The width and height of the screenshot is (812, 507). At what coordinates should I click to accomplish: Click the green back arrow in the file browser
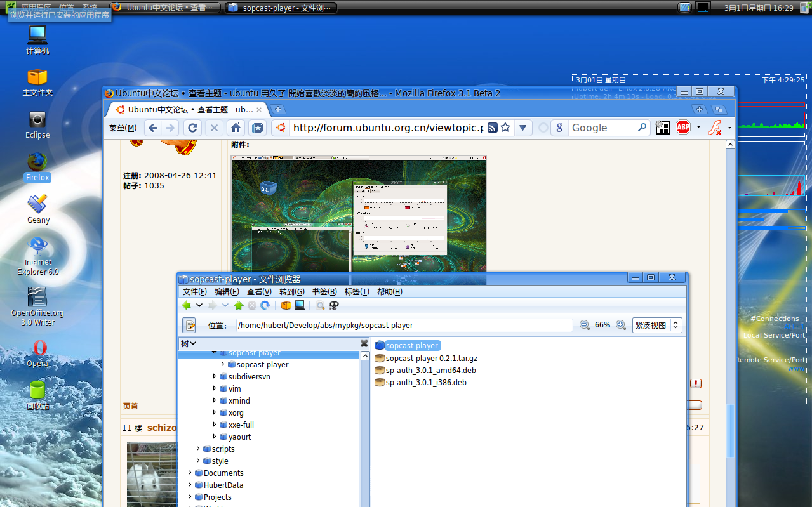click(x=187, y=305)
